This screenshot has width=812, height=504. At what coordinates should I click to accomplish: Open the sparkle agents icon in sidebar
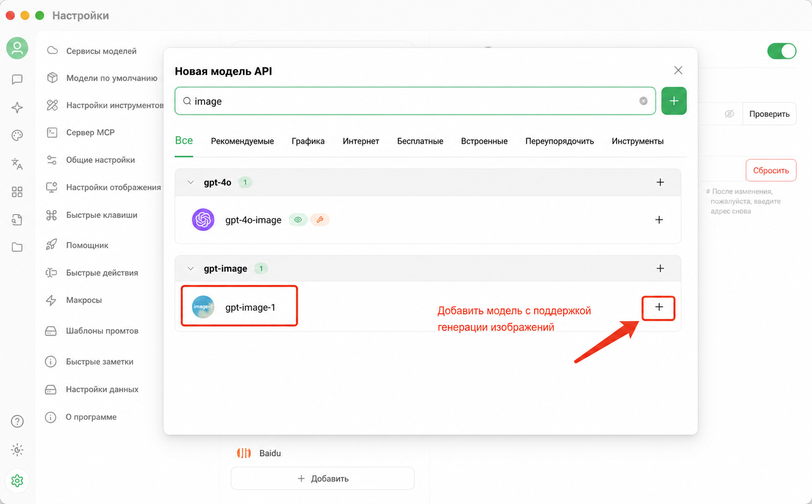17,108
